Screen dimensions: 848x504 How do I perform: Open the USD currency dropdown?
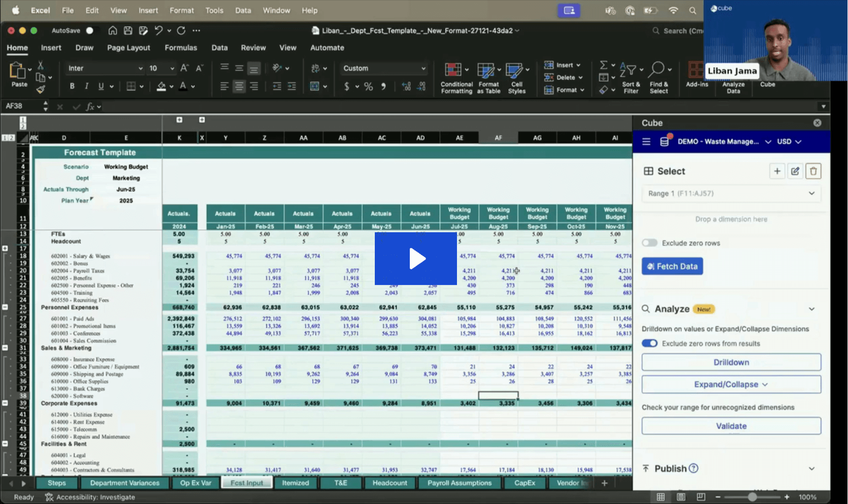[789, 142]
